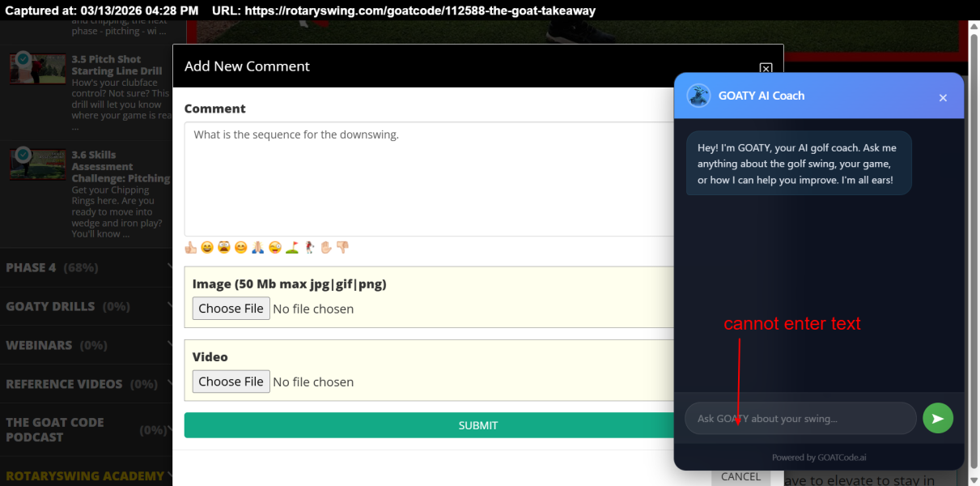Add the praying hands emoji
The height and width of the screenshot is (486, 980).
[257, 248]
